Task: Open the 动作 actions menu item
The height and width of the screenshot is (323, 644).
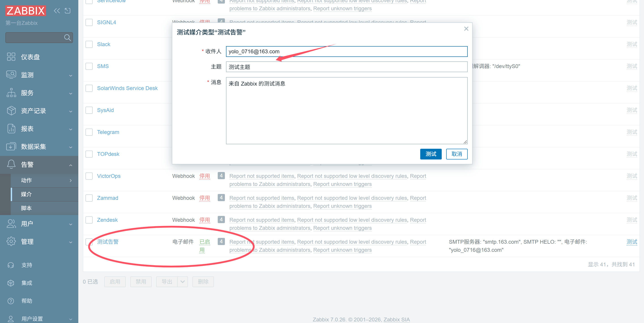Action: 45,180
